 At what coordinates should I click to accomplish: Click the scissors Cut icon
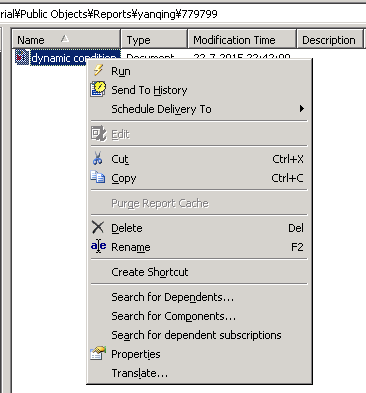(98, 159)
